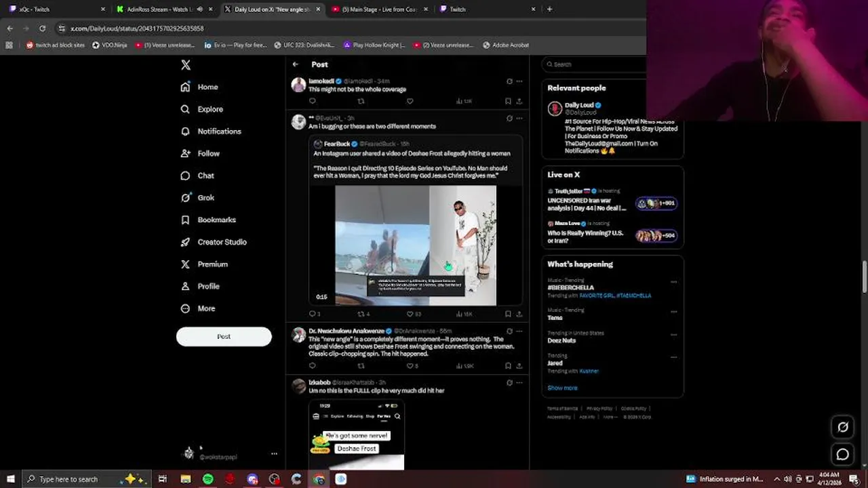Open 'twitch ad block sites' bookmark

56,45
